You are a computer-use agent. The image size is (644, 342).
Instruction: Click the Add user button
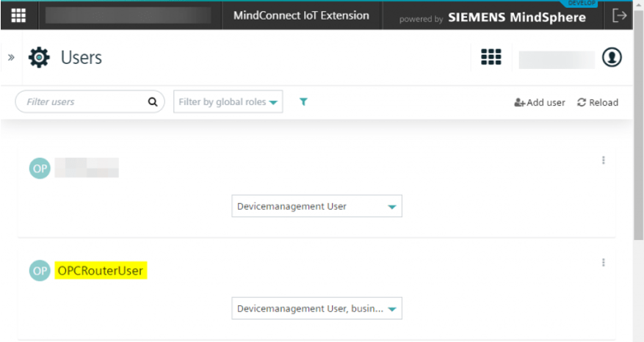[x=540, y=103]
